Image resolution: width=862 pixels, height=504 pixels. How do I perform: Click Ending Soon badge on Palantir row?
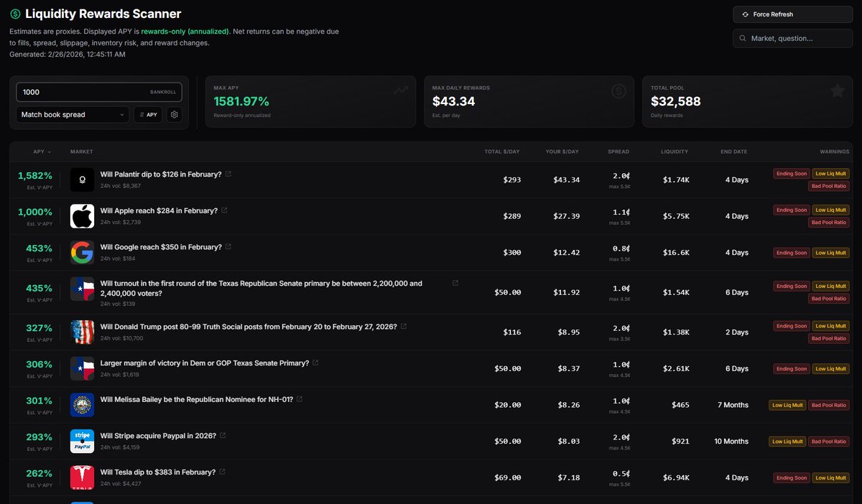(791, 174)
